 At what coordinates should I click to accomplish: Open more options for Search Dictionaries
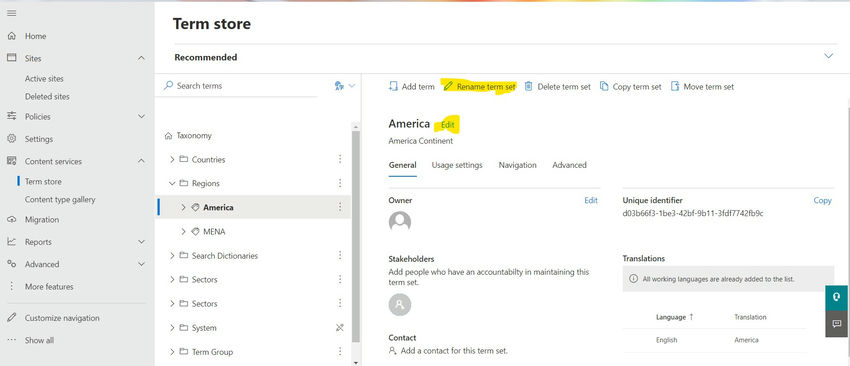click(340, 255)
